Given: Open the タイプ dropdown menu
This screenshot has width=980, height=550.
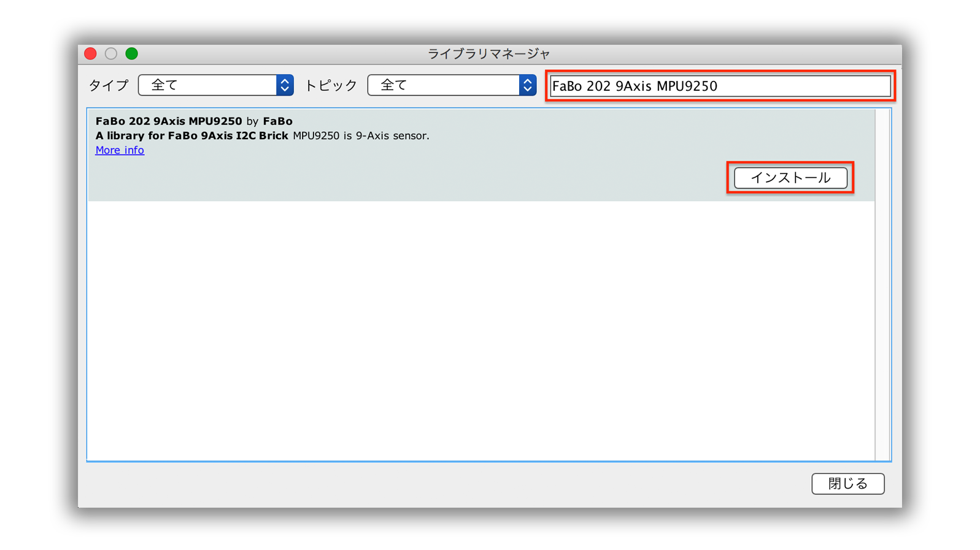Looking at the screenshot, I should click(x=215, y=85).
